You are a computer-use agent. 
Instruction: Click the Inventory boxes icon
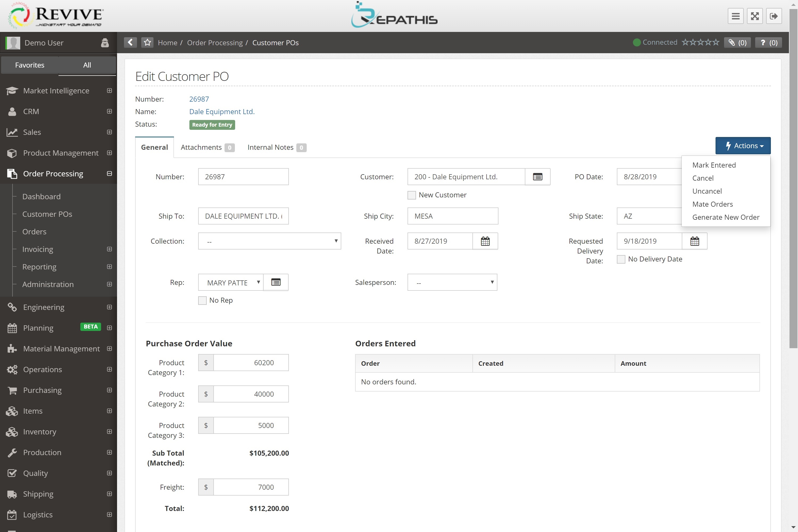(x=12, y=431)
